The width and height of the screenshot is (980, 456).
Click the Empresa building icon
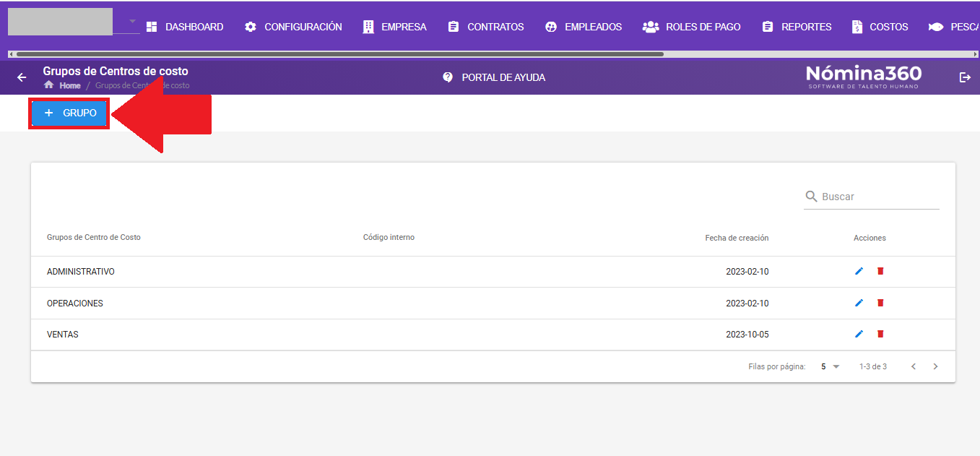[x=368, y=27]
